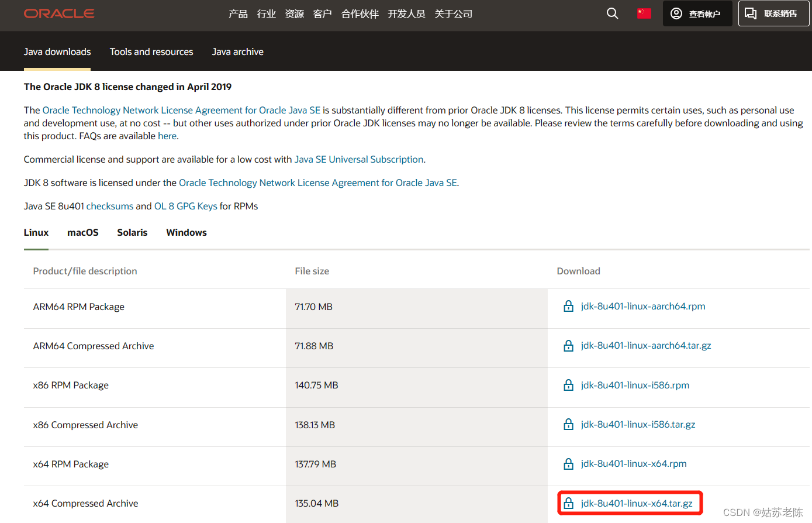Click the 'Oracle JDK 8 license changed' heading
The width and height of the screenshot is (812, 523).
coord(127,87)
